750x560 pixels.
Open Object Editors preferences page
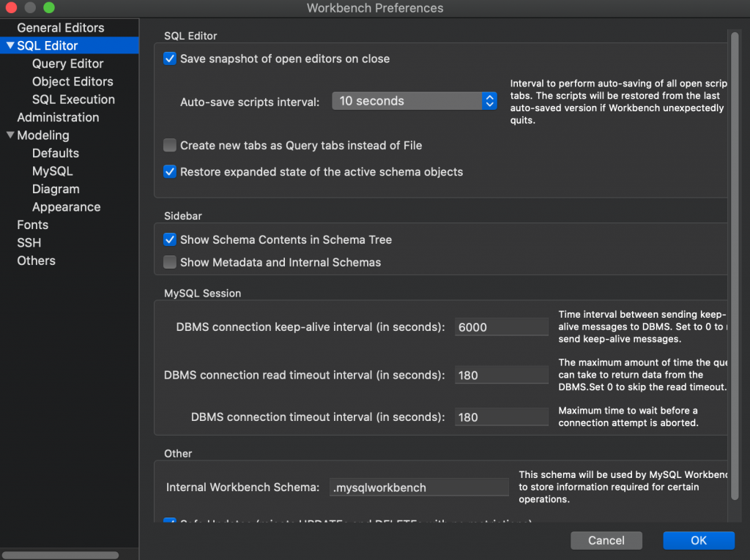[73, 81]
